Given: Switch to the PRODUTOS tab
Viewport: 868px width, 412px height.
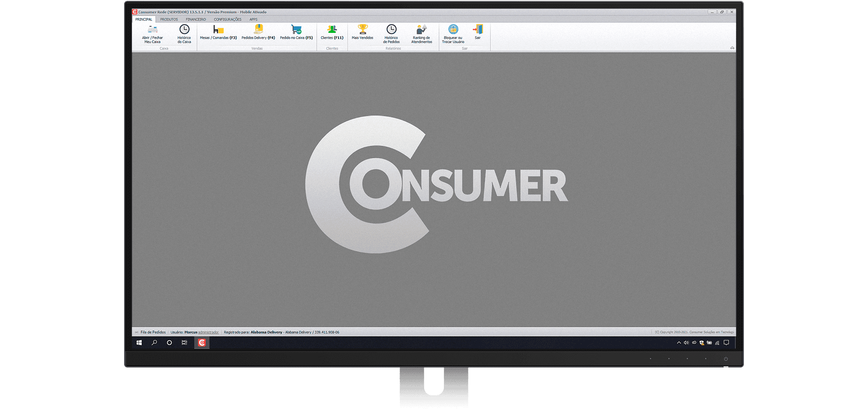Looking at the screenshot, I should (169, 19).
